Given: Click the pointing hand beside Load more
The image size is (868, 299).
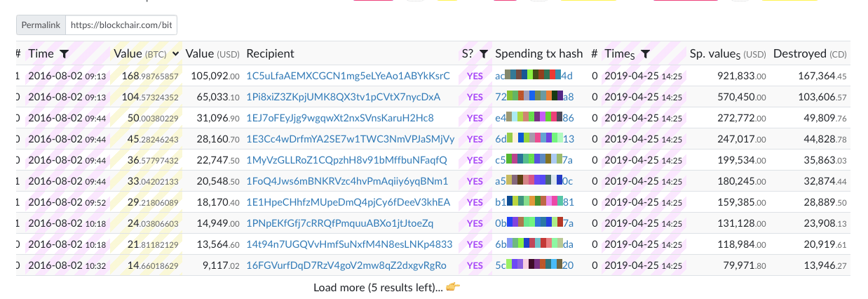Looking at the screenshot, I should click(x=453, y=287).
